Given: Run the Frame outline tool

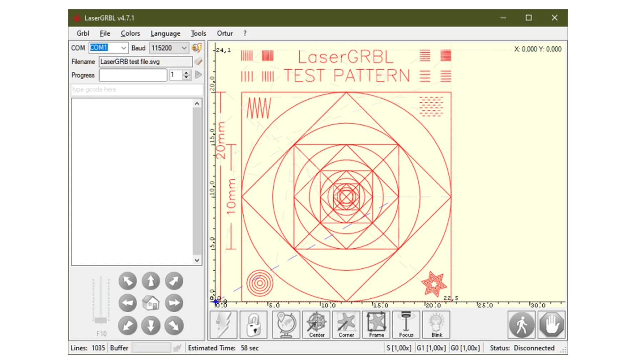Looking at the screenshot, I should pyautogui.click(x=376, y=324).
